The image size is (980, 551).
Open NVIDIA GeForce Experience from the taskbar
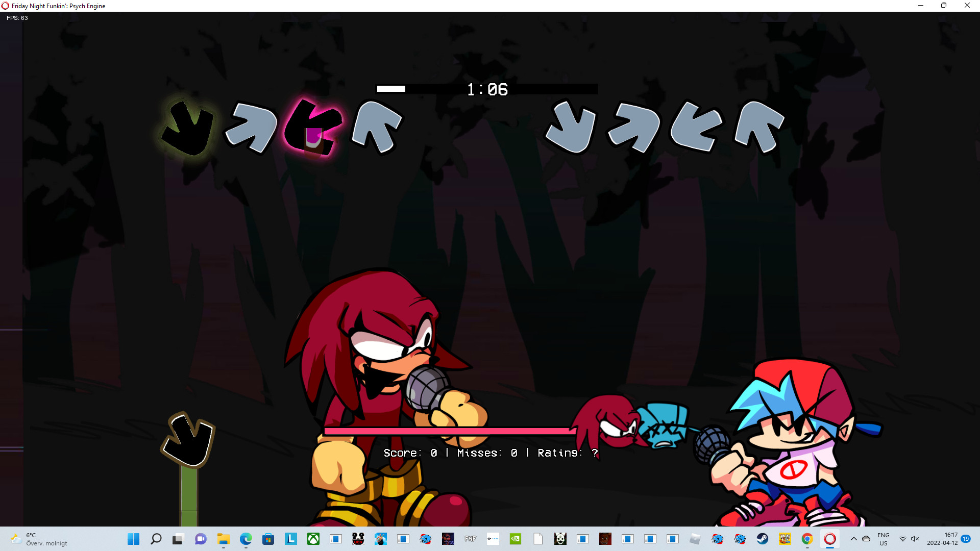pyautogui.click(x=515, y=539)
